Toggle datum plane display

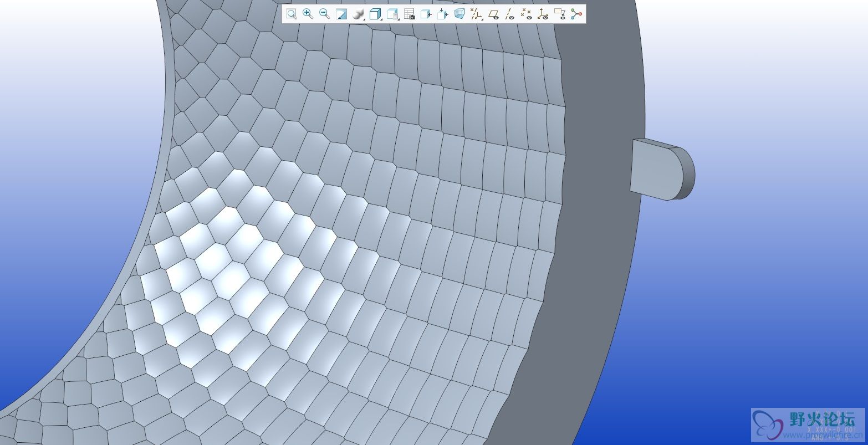(493, 14)
